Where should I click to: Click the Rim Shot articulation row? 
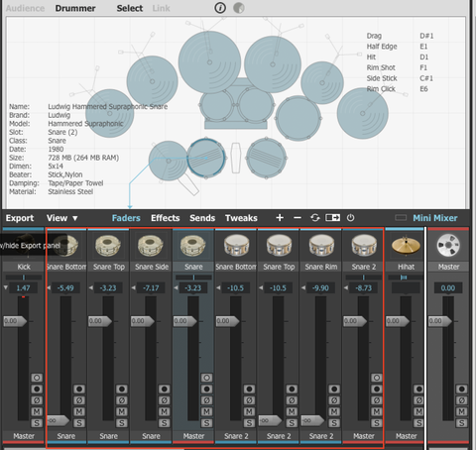(400, 67)
